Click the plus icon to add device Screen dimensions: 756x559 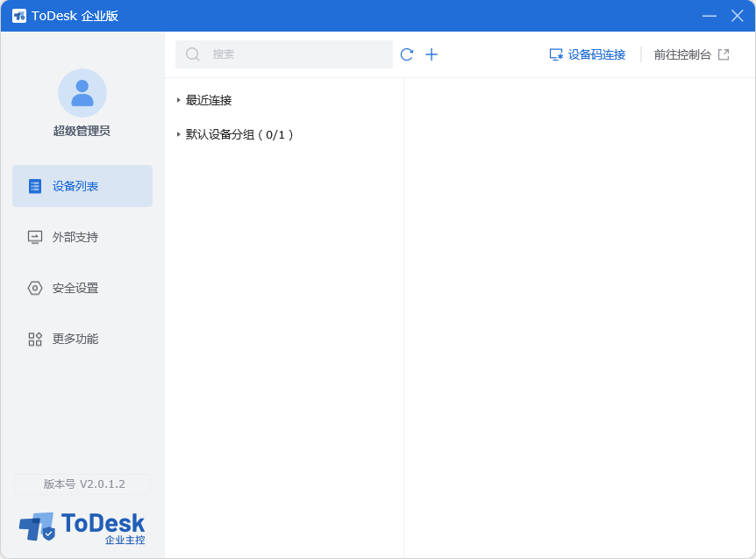(431, 54)
